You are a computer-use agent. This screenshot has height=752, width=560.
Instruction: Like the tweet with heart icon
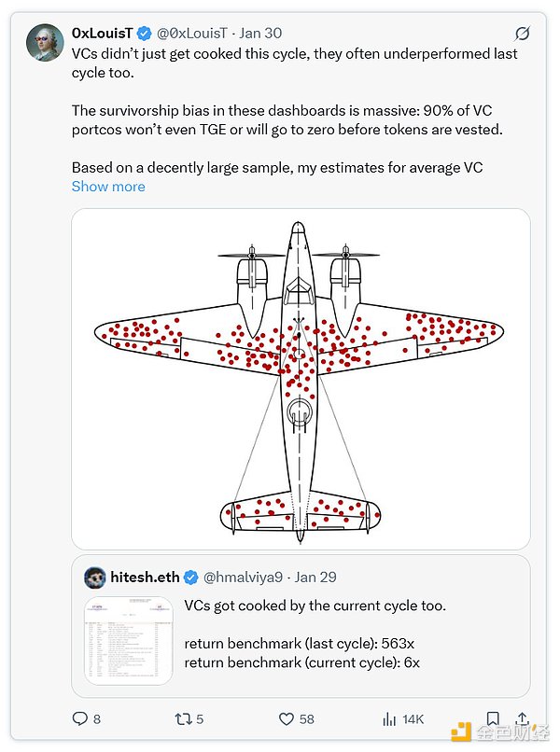point(287,718)
